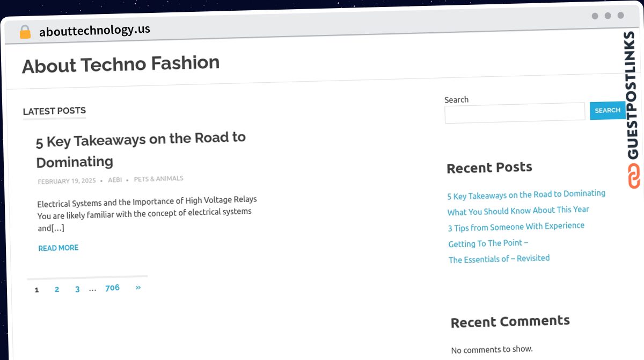This screenshot has height=360, width=644.
Task: Click the Read More link
Action: (x=58, y=248)
